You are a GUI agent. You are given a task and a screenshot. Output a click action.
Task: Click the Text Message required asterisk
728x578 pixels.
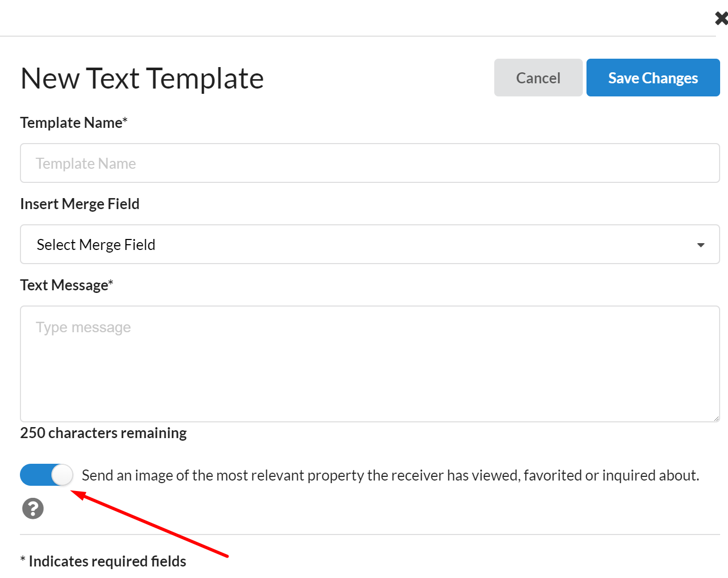[x=111, y=283]
